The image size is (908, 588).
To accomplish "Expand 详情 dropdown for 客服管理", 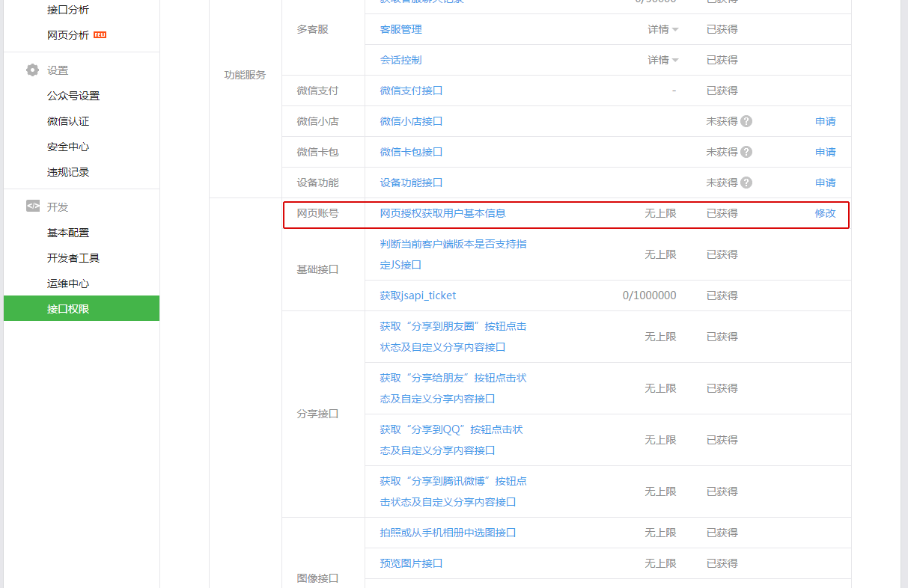I will [663, 29].
